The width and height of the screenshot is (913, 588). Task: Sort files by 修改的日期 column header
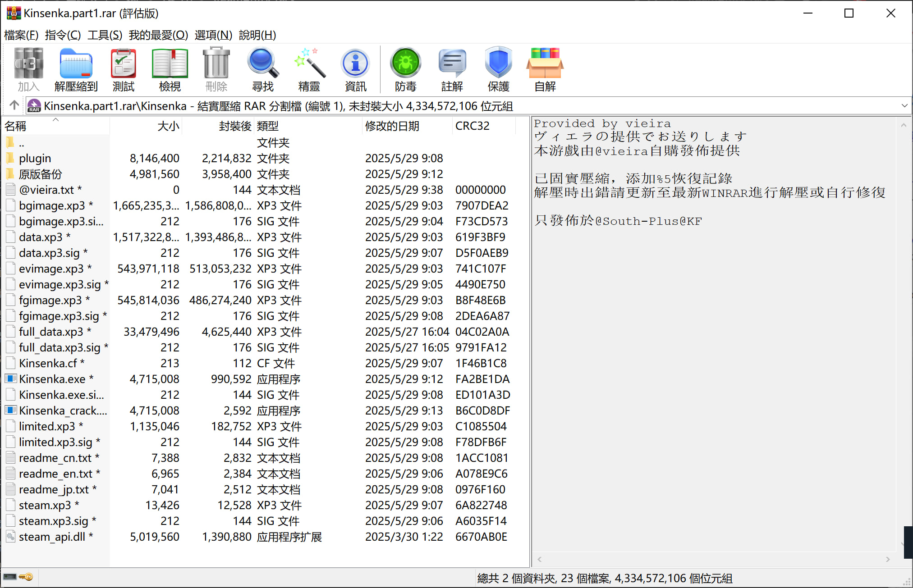tap(392, 126)
